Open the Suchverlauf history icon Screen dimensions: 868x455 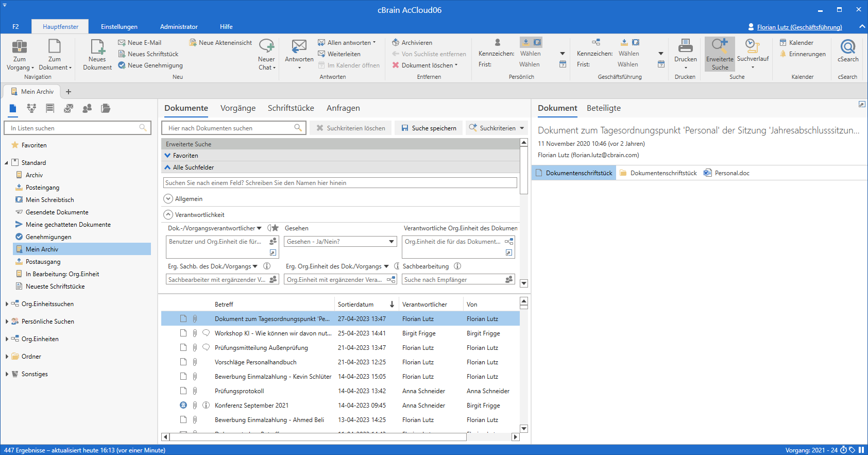tap(753, 46)
